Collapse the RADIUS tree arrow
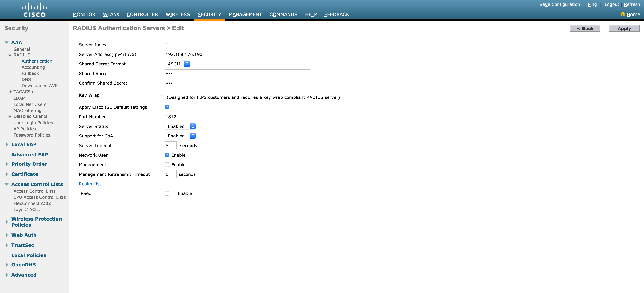Image resolution: width=644 pixels, height=293 pixels. tap(10, 55)
